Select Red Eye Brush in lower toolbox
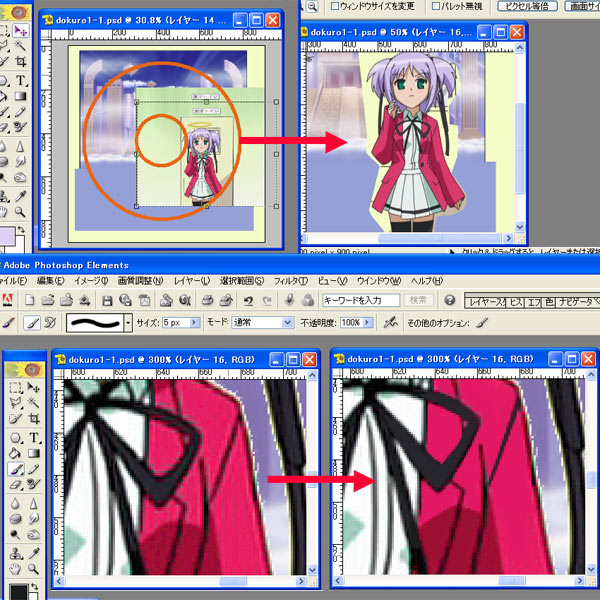600x600 pixels. [x=34, y=484]
